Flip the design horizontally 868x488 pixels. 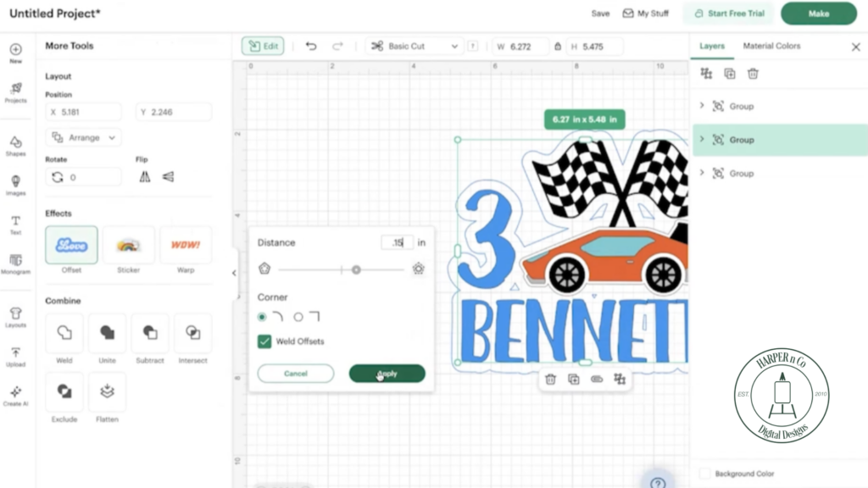click(145, 177)
